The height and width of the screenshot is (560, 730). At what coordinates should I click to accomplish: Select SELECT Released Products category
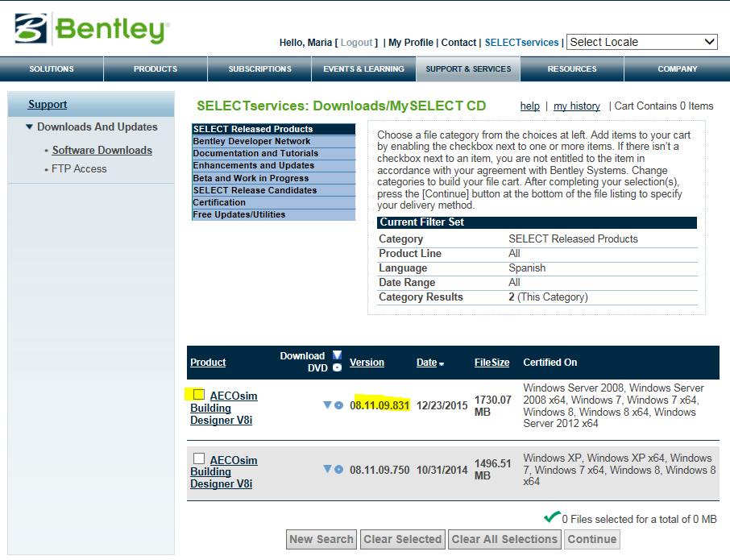click(x=273, y=129)
